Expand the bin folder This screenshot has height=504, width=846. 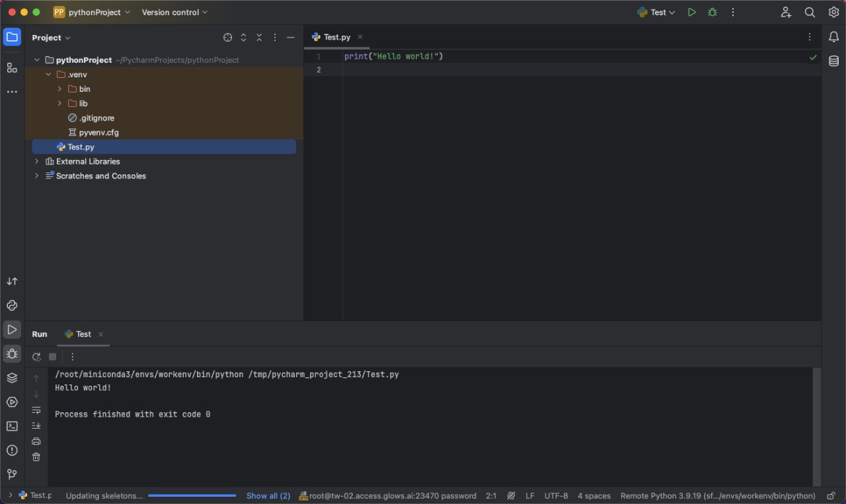[x=59, y=89]
